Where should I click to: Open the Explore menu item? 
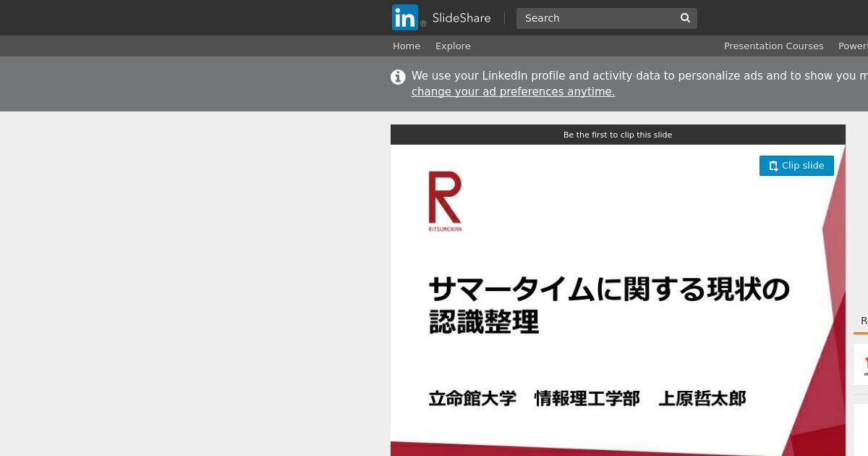click(x=453, y=46)
